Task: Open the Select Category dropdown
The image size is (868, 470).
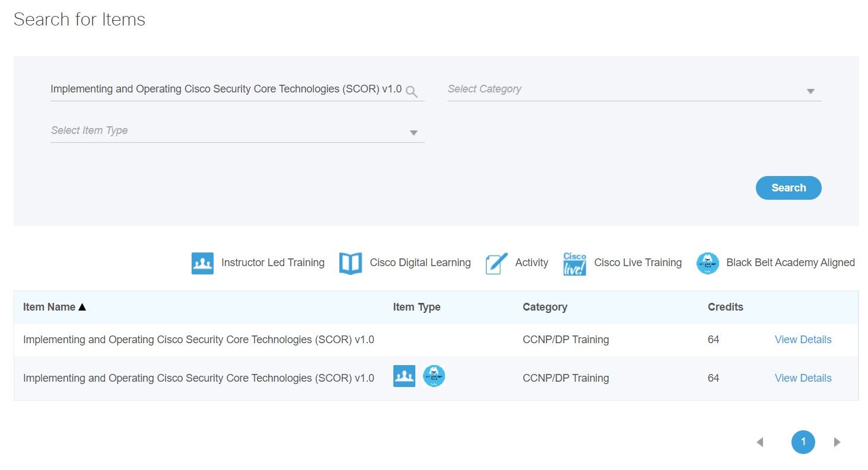Action: point(634,89)
